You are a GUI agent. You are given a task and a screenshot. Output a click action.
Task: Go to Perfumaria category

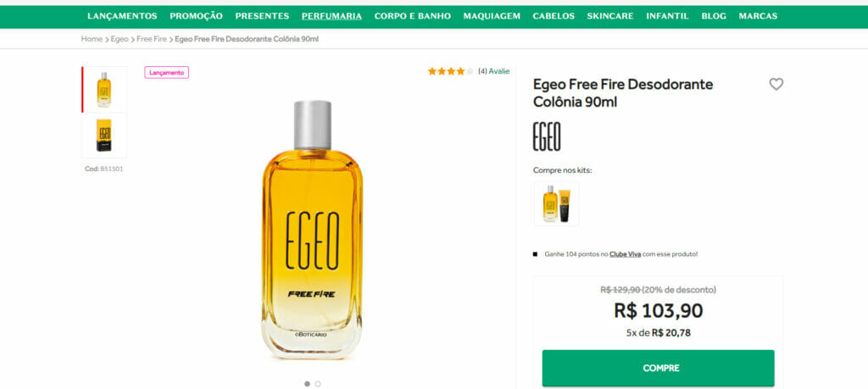(x=331, y=16)
